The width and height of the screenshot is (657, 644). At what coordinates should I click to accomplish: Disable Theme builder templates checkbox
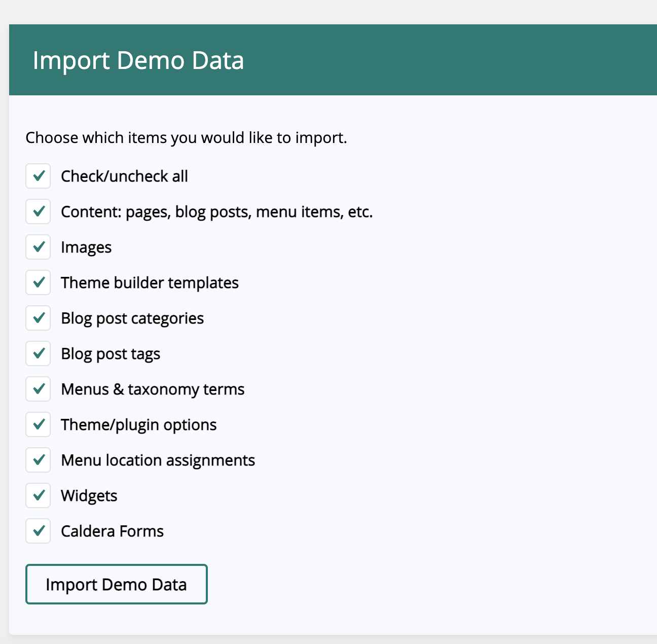click(38, 282)
